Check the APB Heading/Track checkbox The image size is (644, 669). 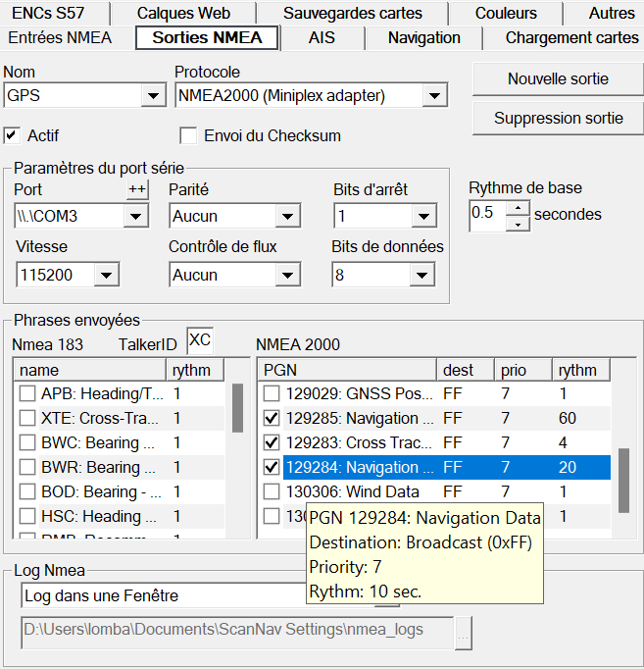pos(27,393)
